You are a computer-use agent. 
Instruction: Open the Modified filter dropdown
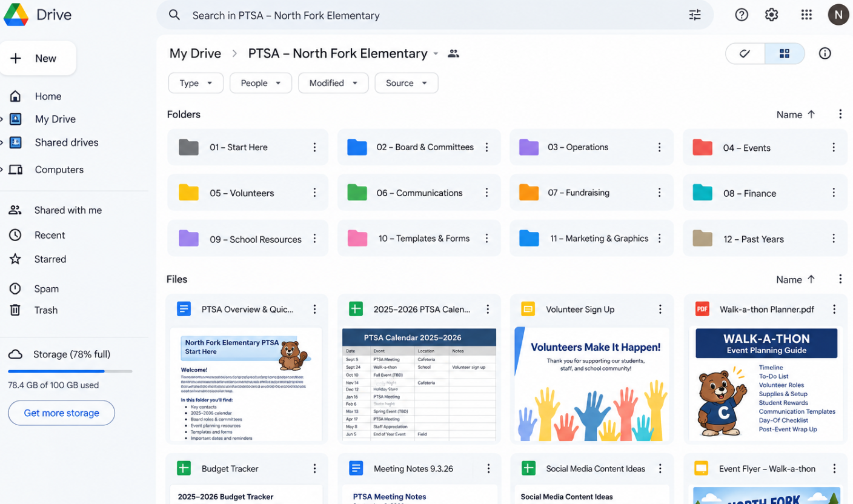tap(333, 83)
